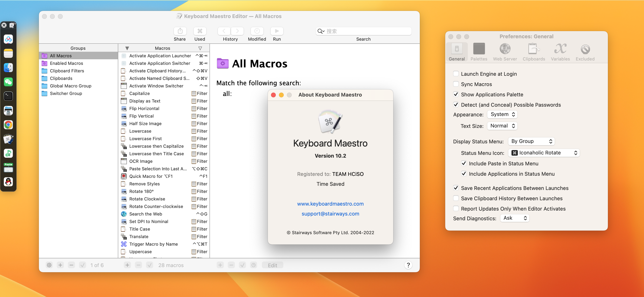Click the Used toolbar icon
Viewport: 644px width, 297px height.
[200, 31]
